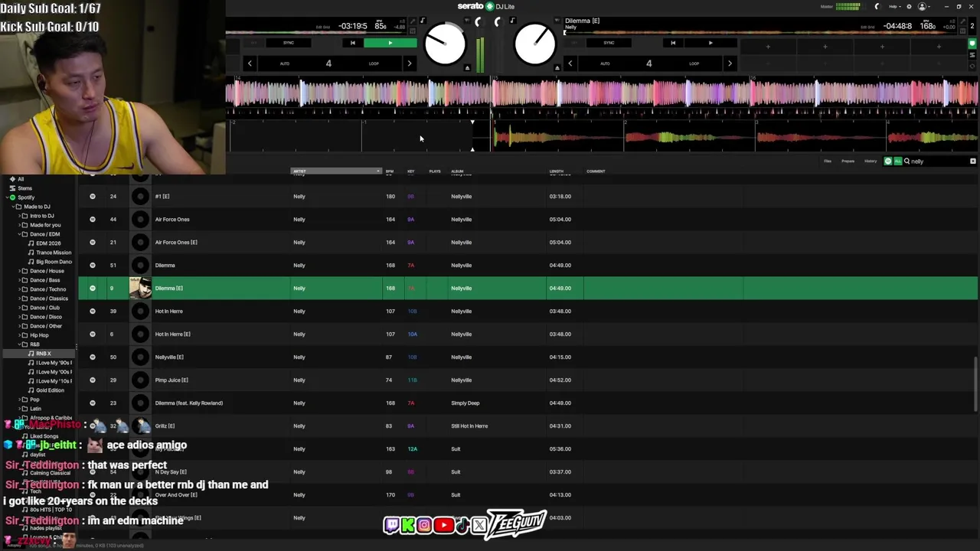
Task: Click the Dilemma [E] album art thumbnail
Action: pos(140,289)
